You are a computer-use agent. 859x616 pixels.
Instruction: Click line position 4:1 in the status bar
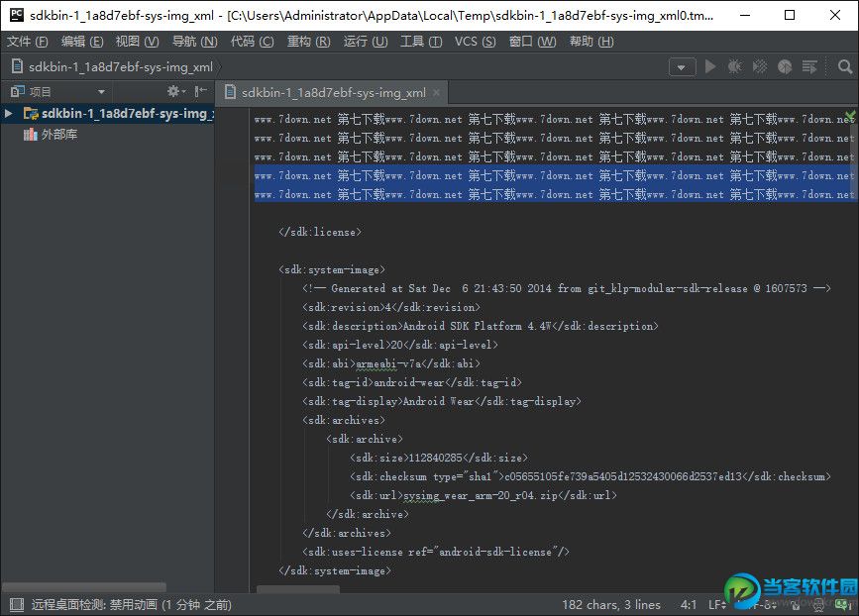[x=688, y=603]
